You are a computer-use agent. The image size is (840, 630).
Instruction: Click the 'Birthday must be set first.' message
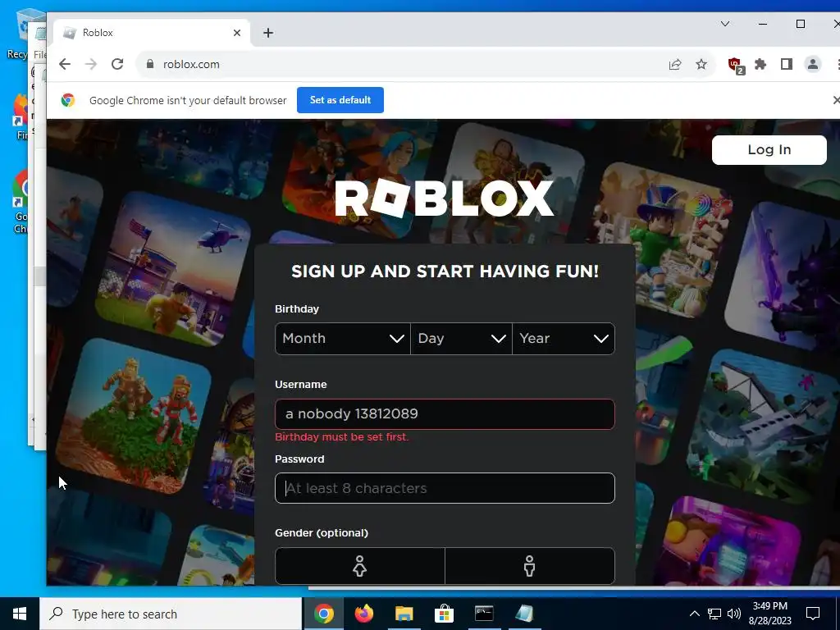(x=342, y=437)
